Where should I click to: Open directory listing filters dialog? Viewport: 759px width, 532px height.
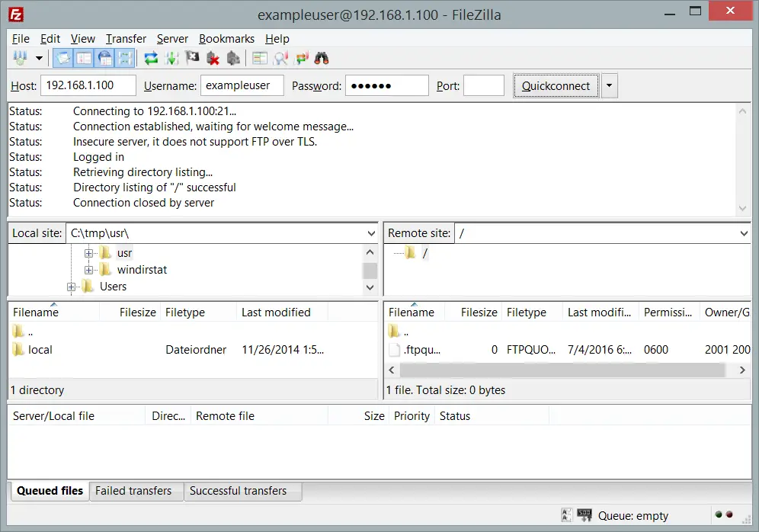pos(259,59)
